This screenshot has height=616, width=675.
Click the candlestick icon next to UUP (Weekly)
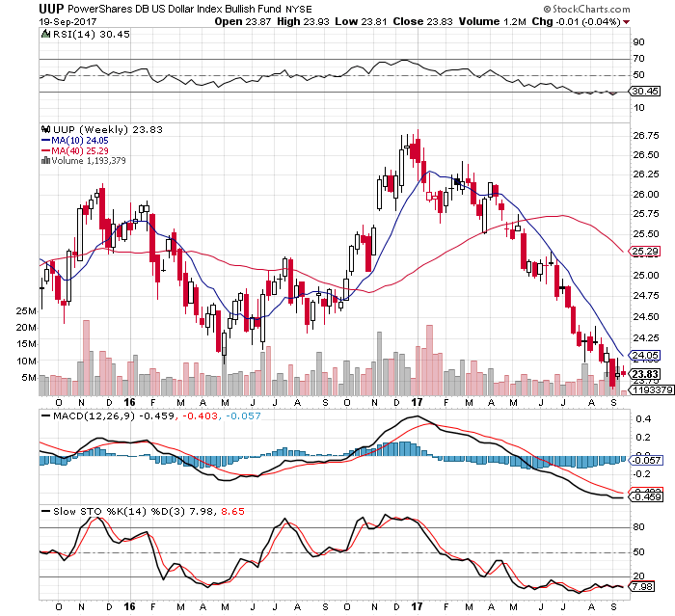click(45, 129)
